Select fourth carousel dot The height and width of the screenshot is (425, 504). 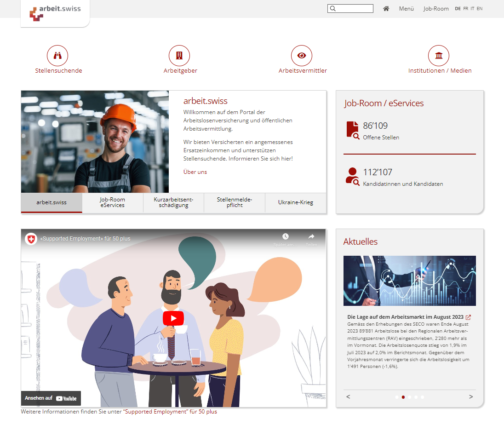(416, 397)
